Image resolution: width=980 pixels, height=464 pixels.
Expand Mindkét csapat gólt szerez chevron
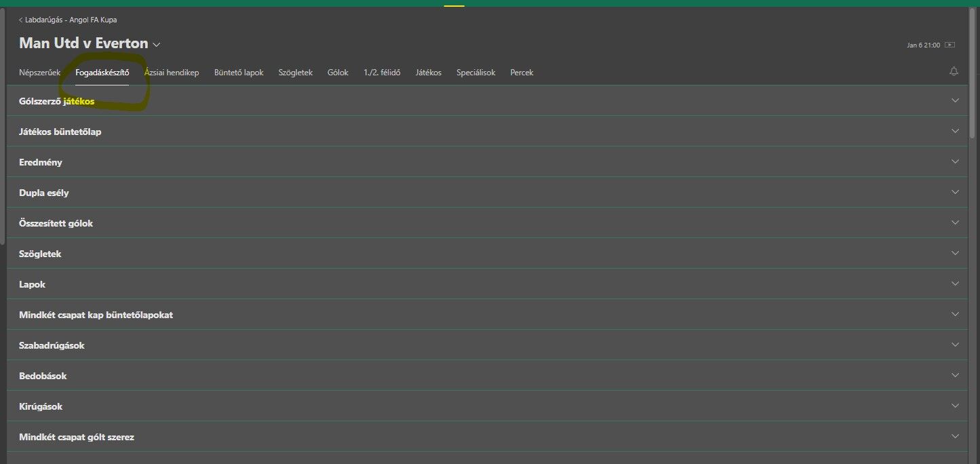(955, 436)
